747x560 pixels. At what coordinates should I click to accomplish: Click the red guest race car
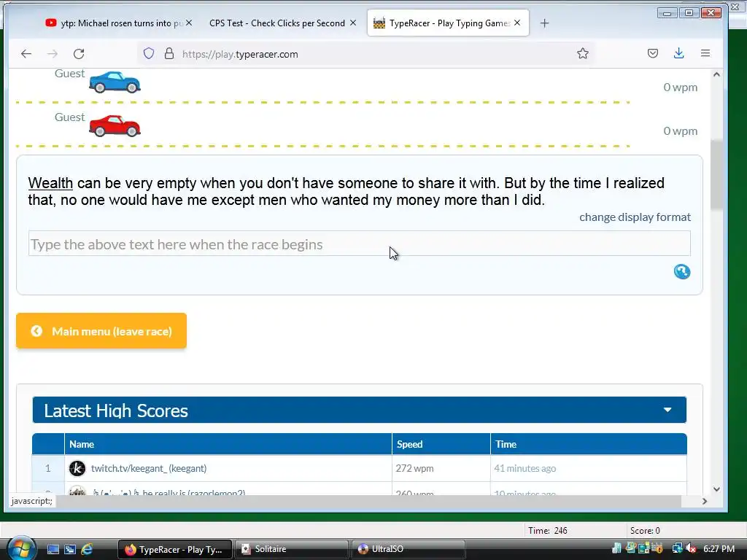pyautogui.click(x=115, y=125)
